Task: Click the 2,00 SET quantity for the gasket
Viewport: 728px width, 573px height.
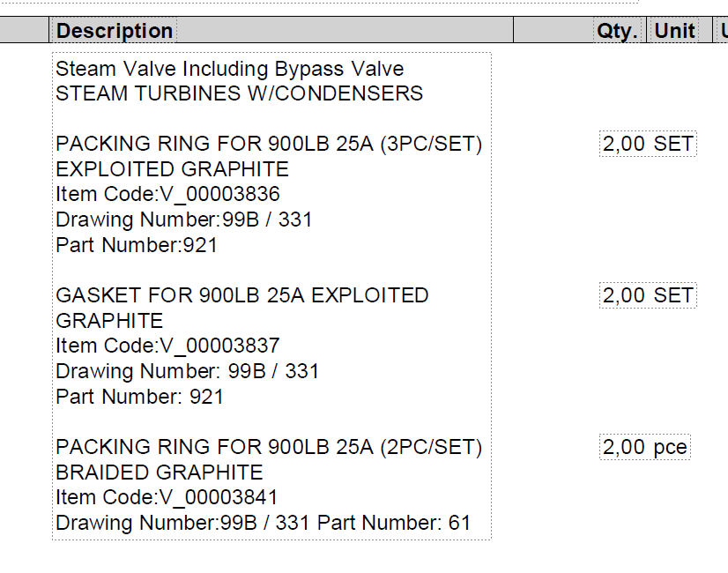Action: click(648, 295)
